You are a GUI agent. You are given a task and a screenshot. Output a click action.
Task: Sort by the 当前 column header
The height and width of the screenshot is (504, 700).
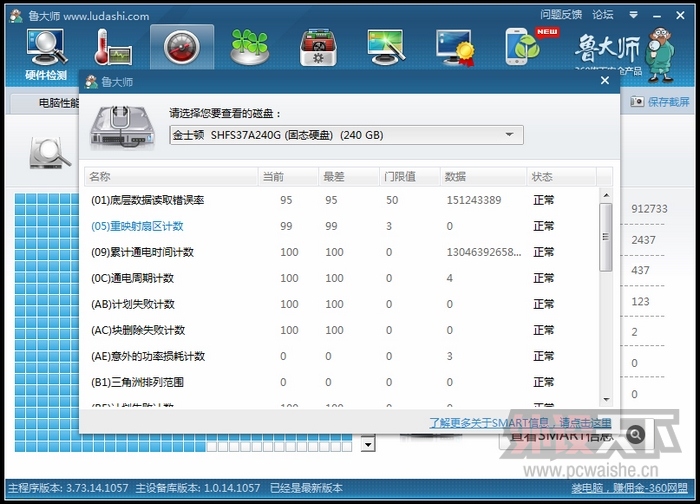tap(288, 177)
